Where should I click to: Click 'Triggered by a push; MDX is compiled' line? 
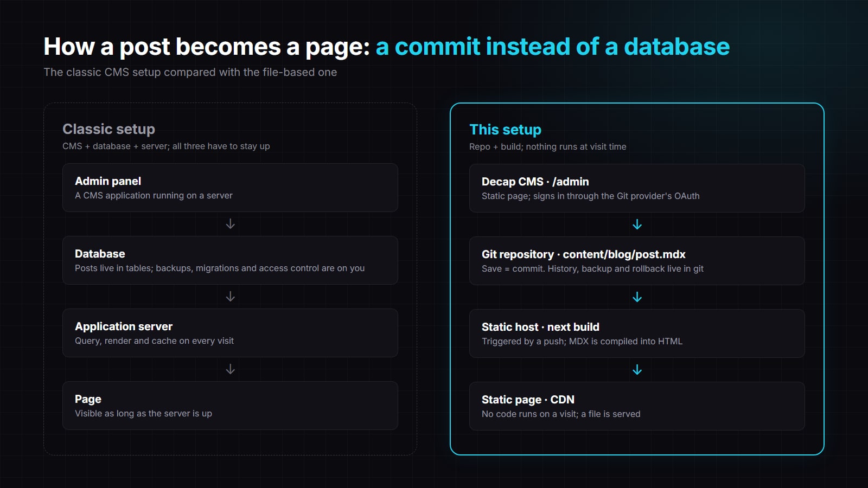click(582, 341)
